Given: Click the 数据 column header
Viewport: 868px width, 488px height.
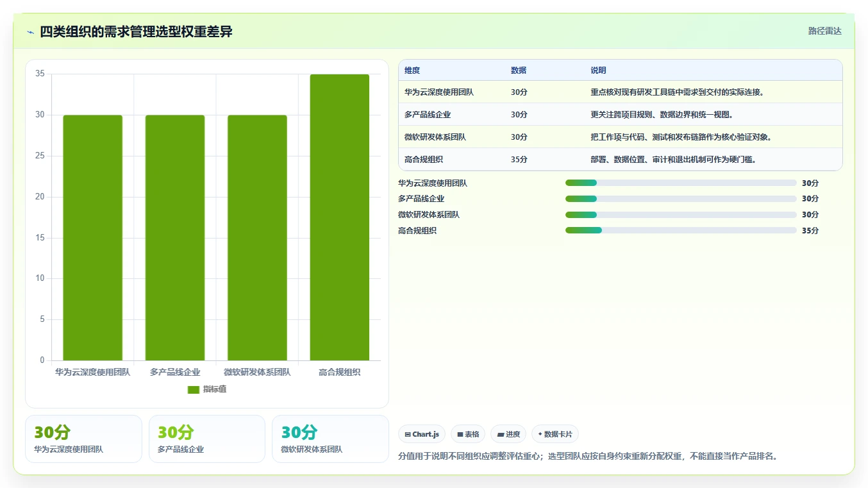Looking at the screenshot, I should click(x=519, y=71).
